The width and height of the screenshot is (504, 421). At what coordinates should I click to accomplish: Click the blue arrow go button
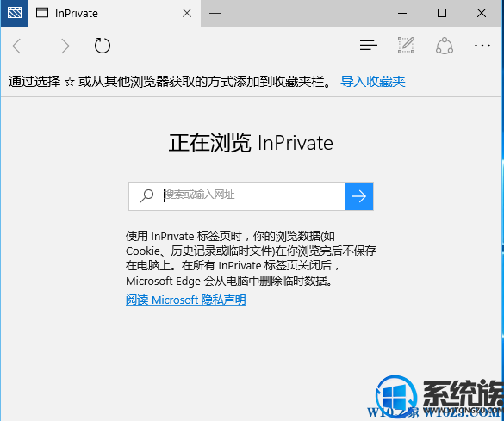(359, 196)
